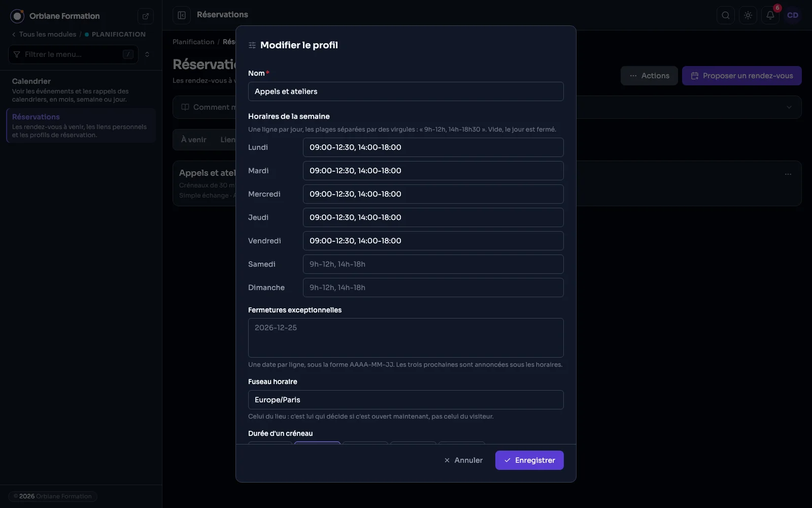
Task: Select the Réservations sidebar item
Action: click(x=81, y=125)
